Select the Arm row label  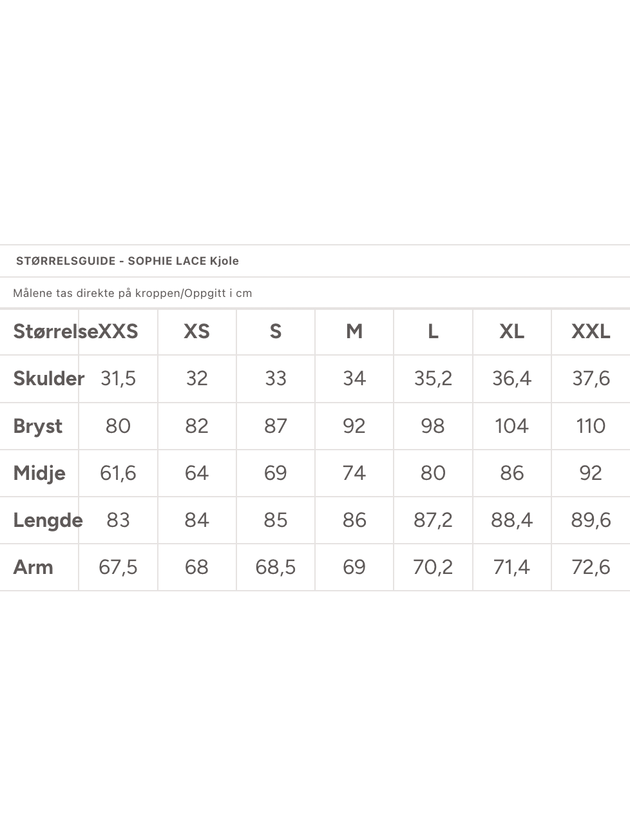[33, 567]
